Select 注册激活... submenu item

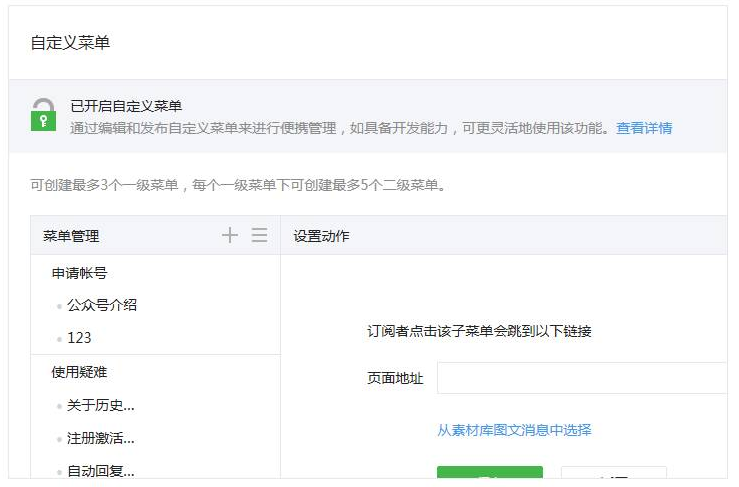coord(101,438)
